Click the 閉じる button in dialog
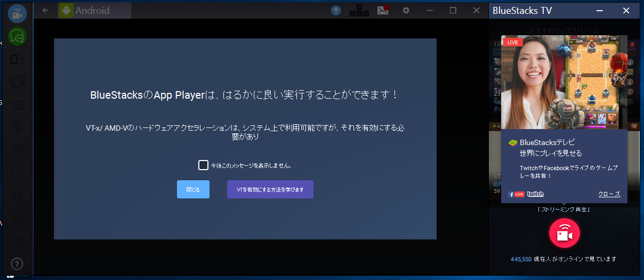The image size is (644, 280). [x=193, y=189]
